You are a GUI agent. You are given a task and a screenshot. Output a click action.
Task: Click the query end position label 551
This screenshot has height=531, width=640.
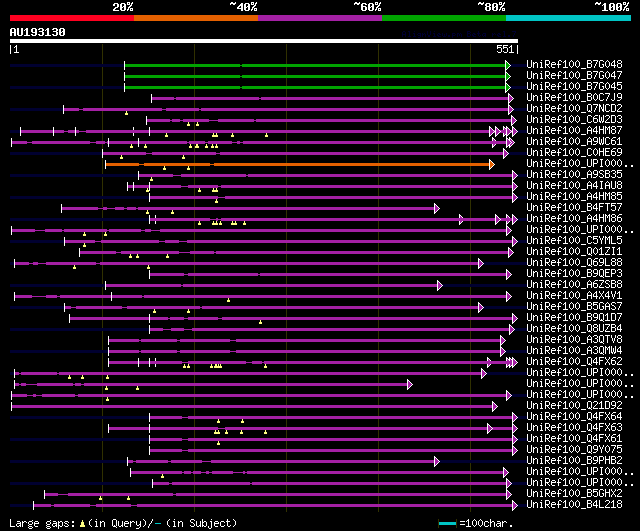click(505, 49)
